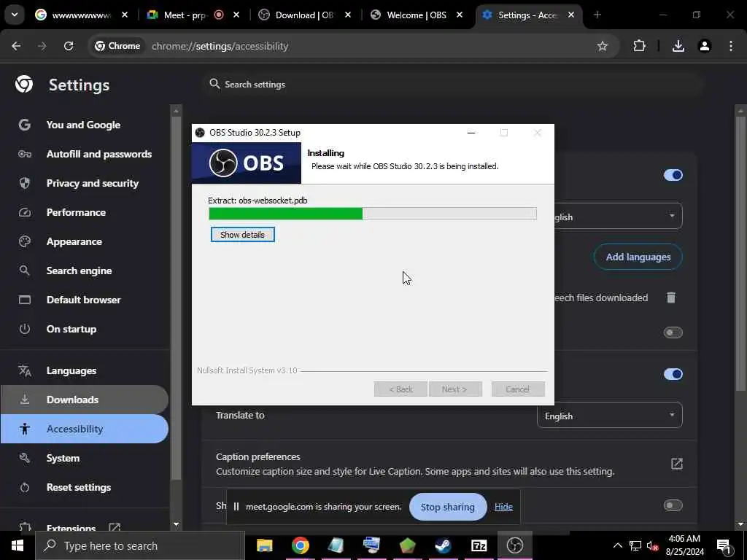Click Show details in OBS Setup

tap(242, 234)
